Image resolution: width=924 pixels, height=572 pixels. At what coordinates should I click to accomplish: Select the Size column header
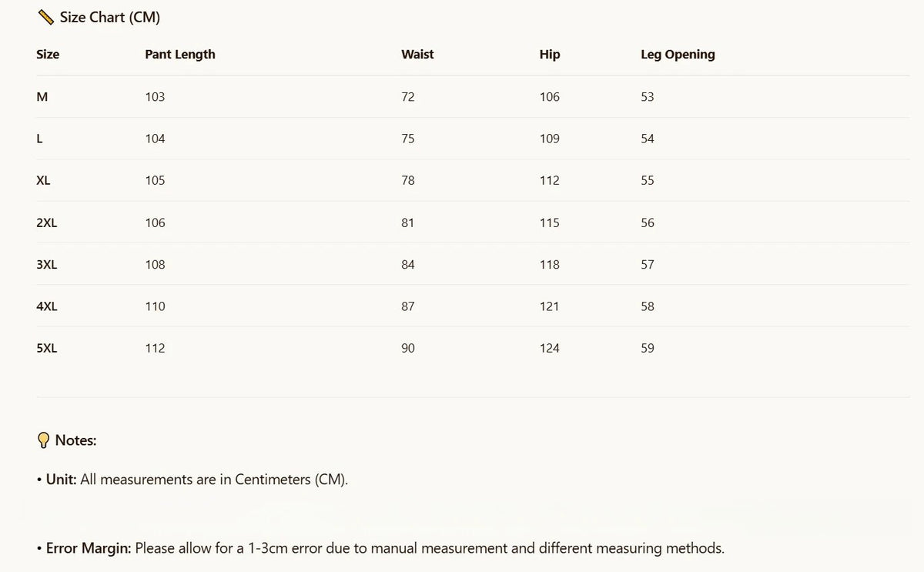click(x=48, y=55)
